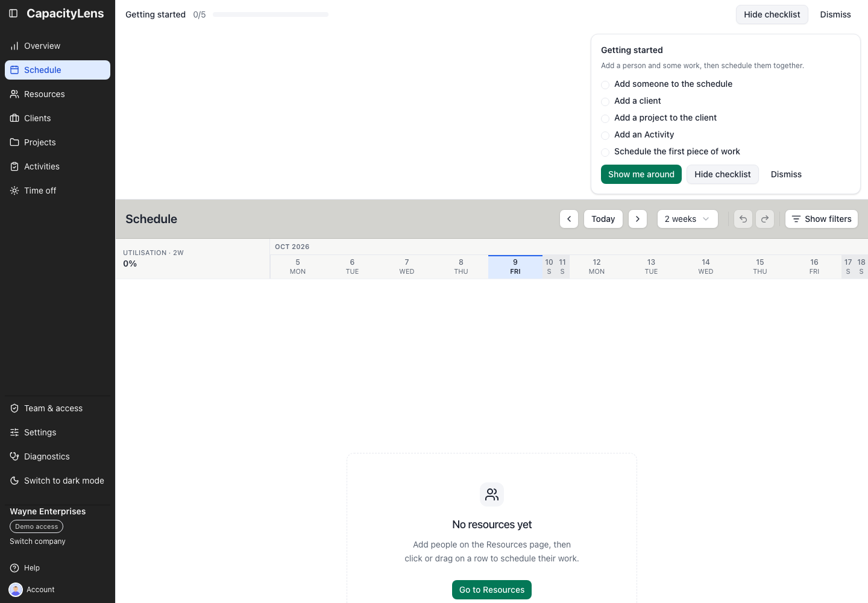
Task: Undo the last schedule change
Action: coord(743,219)
